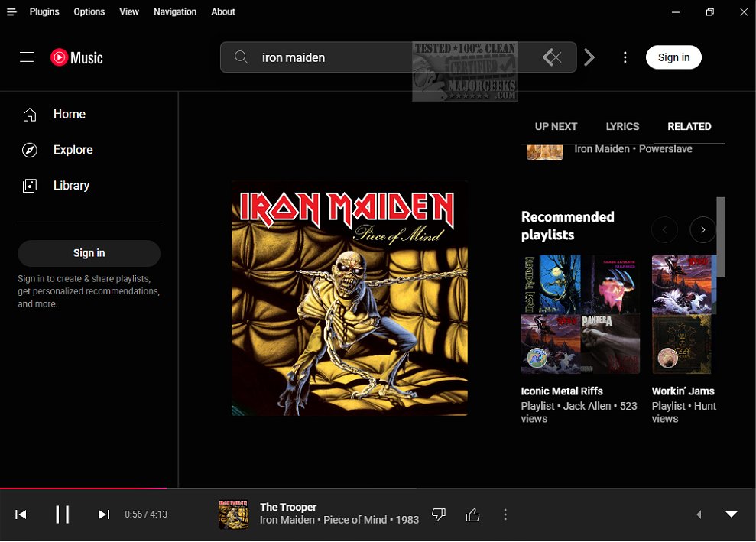Viewport: 756px width, 542px height.
Task: Open Explore via the compass icon
Action: [x=30, y=150]
